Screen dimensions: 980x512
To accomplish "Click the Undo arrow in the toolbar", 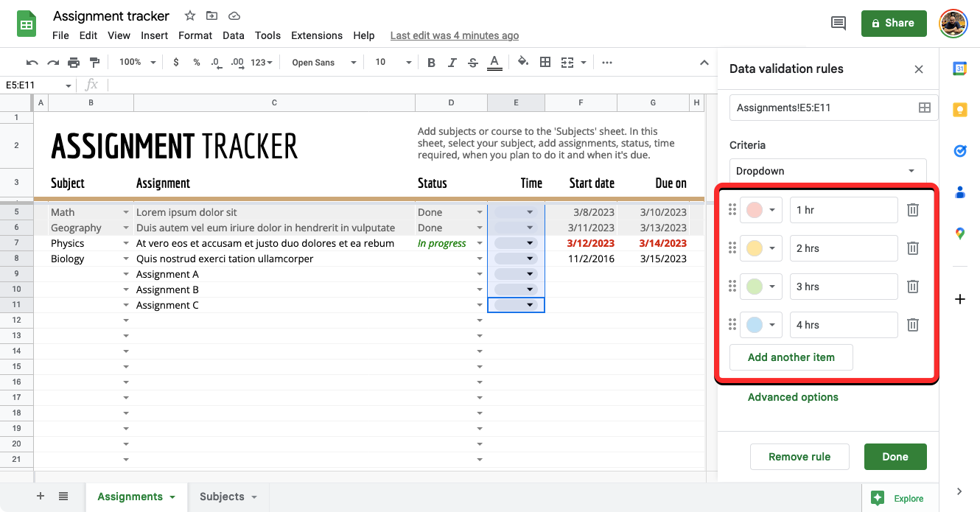I will (x=32, y=63).
